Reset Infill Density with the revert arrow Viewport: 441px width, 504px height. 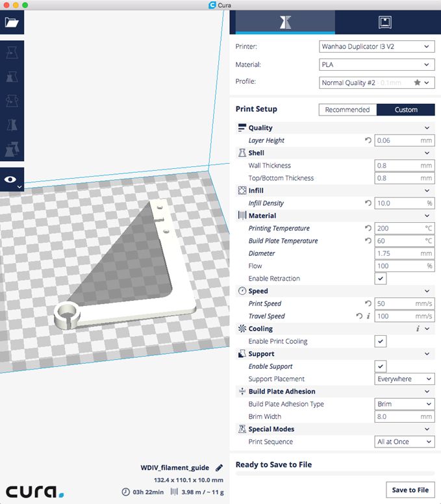pyautogui.click(x=368, y=203)
